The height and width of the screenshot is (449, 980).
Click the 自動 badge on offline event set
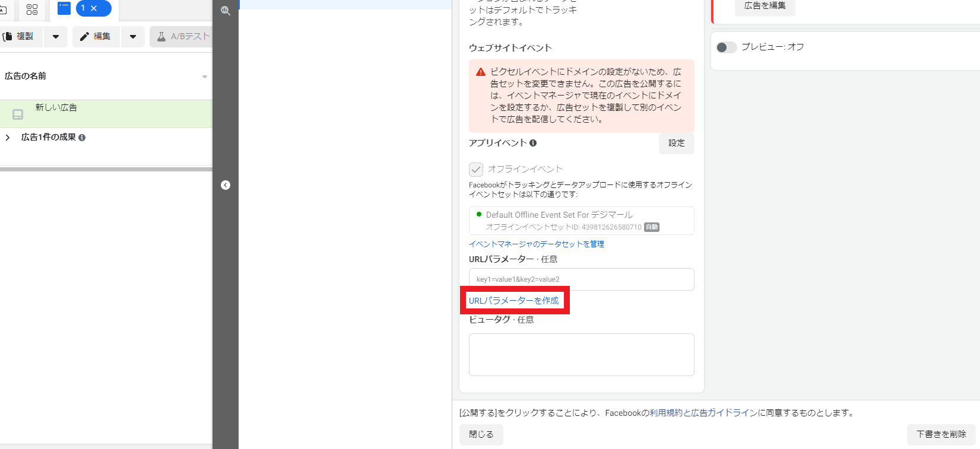click(x=652, y=227)
